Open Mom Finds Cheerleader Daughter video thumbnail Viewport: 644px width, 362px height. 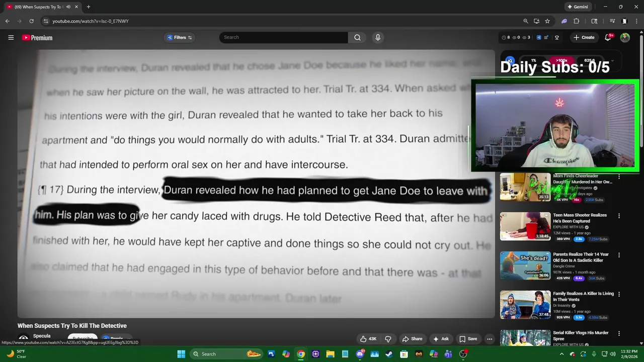pyautogui.click(x=525, y=187)
